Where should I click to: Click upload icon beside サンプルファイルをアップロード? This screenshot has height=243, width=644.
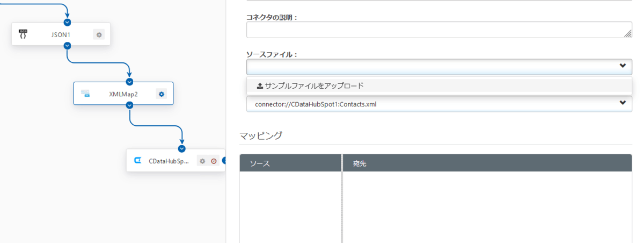(260, 85)
